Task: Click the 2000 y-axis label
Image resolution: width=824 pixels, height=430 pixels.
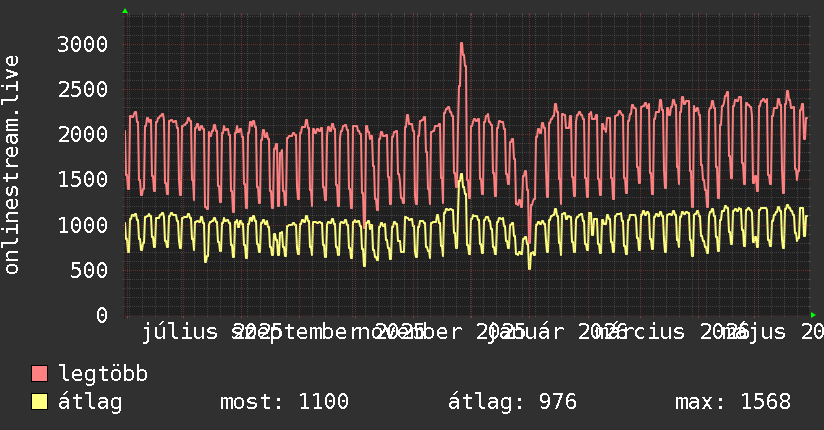Action: click(x=83, y=135)
